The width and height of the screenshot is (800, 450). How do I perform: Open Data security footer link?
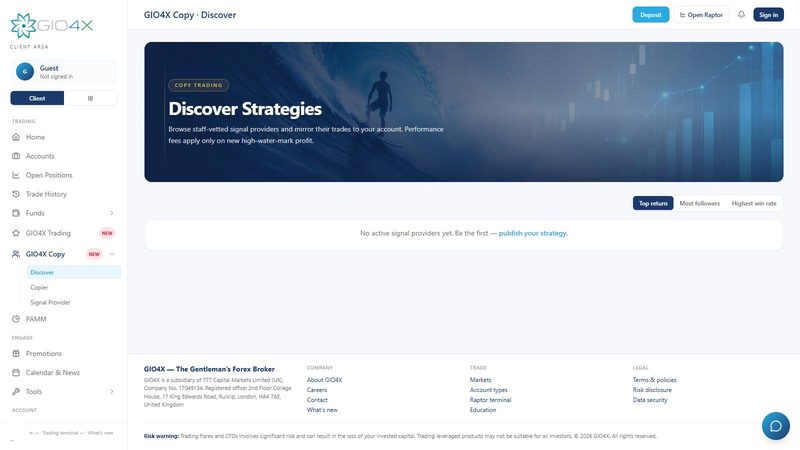[650, 400]
